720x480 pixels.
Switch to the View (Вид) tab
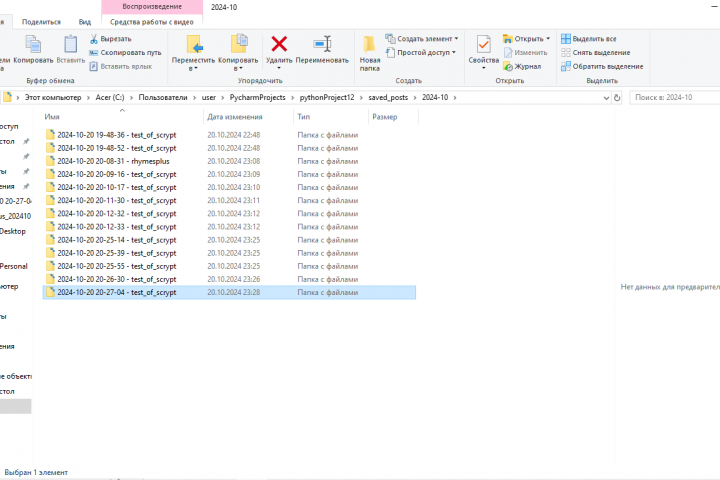(84, 22)
